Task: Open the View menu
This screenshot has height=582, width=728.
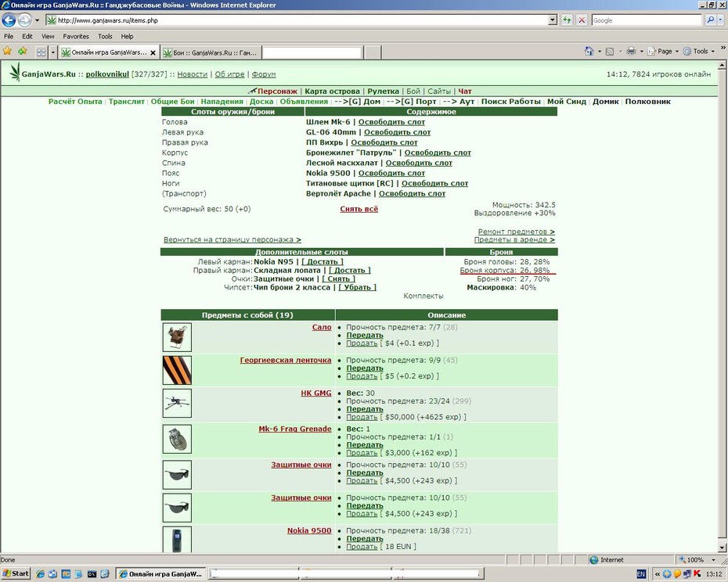Action: click(x=48, y=36)
